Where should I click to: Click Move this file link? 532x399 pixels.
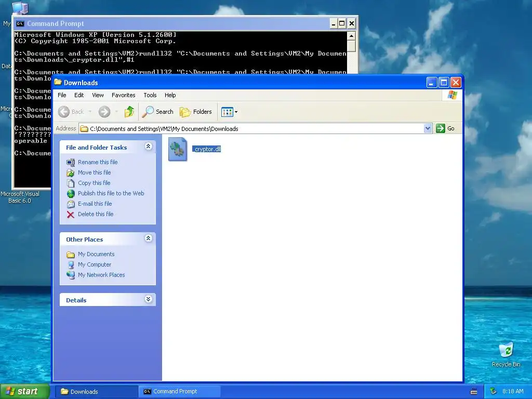point(95,172)
